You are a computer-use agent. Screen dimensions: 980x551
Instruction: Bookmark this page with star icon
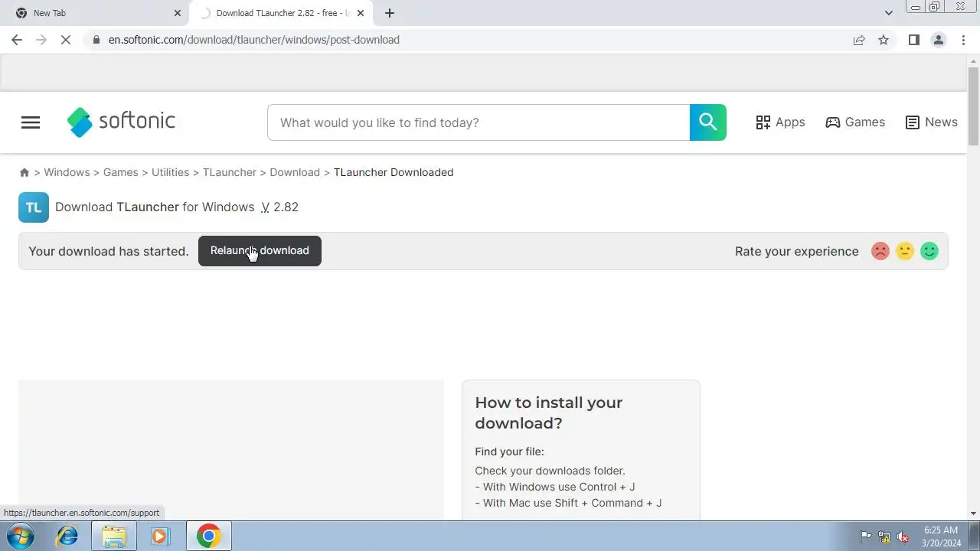(884, 40)
